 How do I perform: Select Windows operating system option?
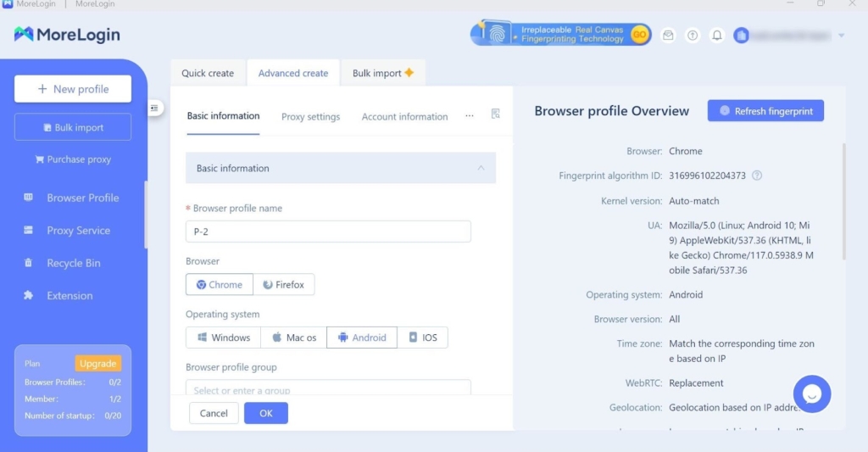pyautogui.click(x=224, y=338)
